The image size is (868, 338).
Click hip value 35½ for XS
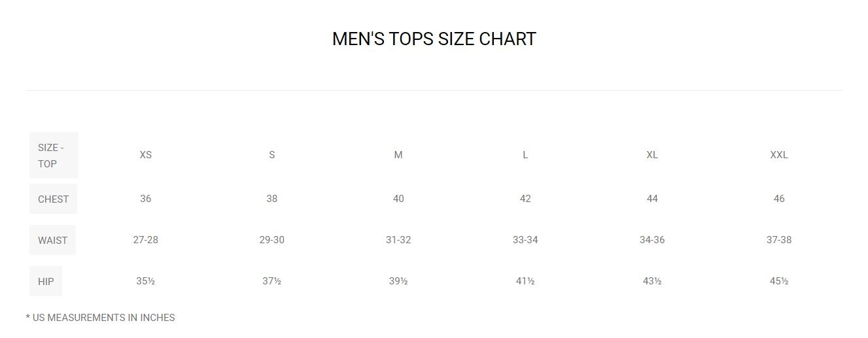[x=146, y=281]
